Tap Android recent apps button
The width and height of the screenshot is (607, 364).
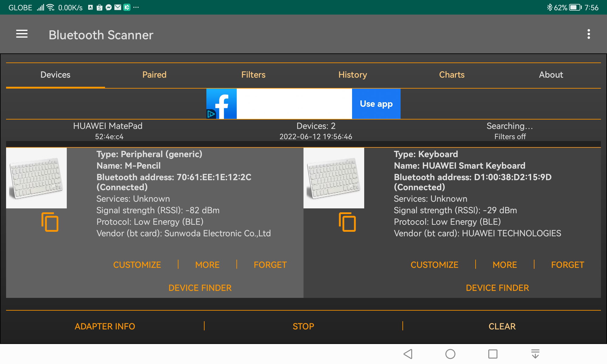[493, 354]
